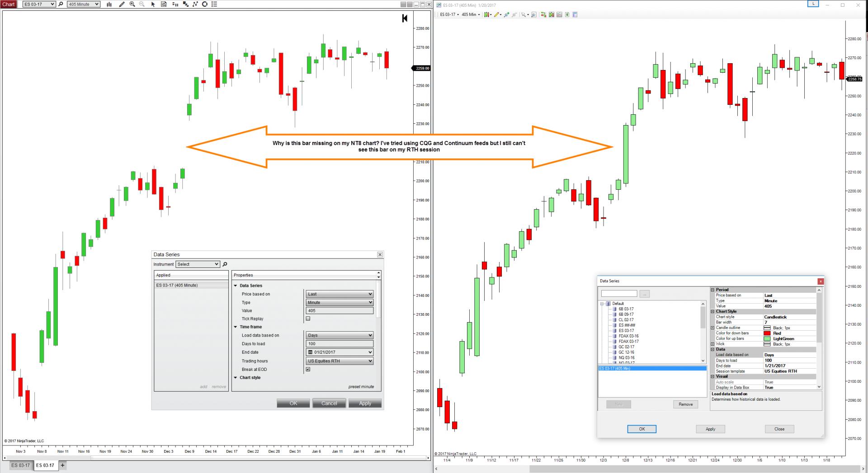Click the Value field showing 405 in NT8 dialog

(340, 311)
